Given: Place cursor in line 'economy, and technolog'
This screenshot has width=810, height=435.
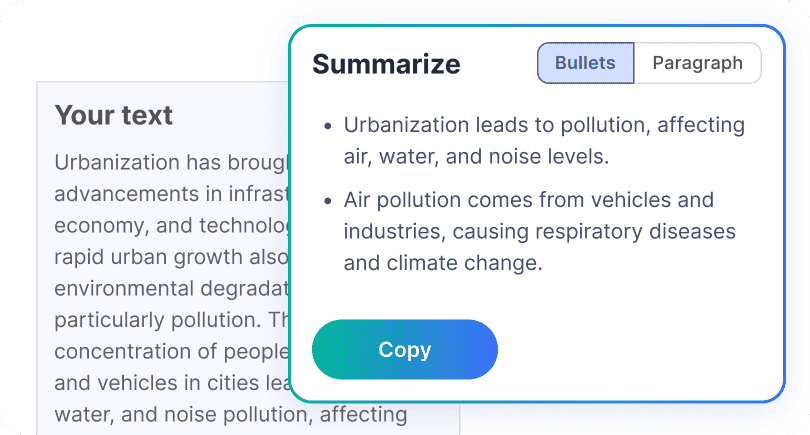Looking at the screenshot, I should tap(172, 226).
